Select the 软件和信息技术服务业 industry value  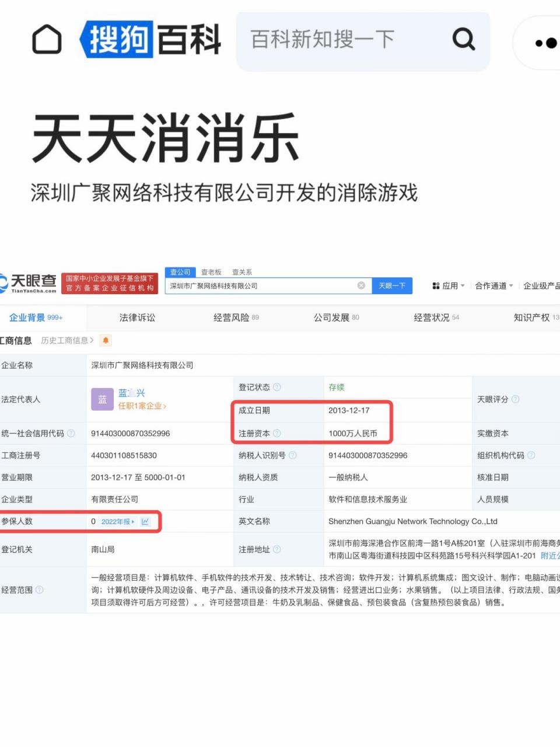coord(368,500)
